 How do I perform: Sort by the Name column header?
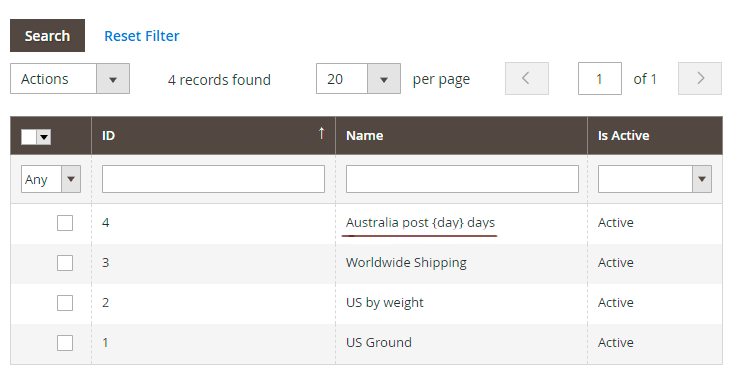[x=365, y=136]
